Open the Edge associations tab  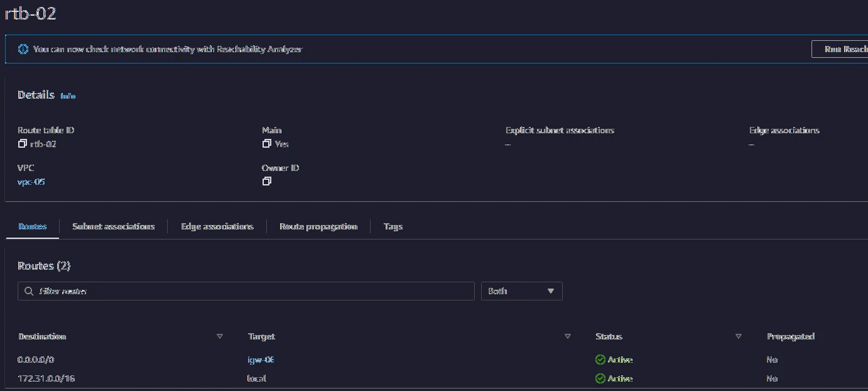tap(217, 226)
